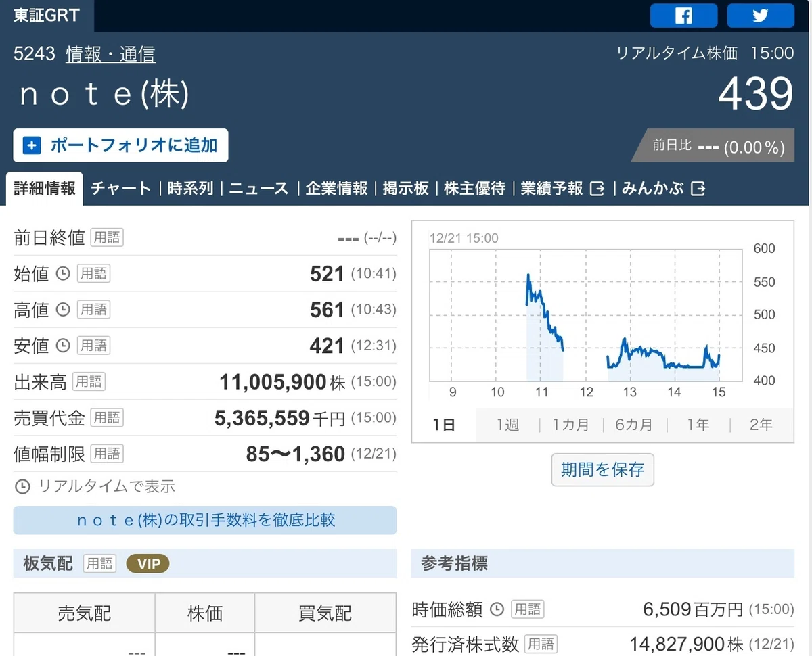Open 用語 glossary for 発行済株式数
The image size is (812, 656).
tap(541, 643)
